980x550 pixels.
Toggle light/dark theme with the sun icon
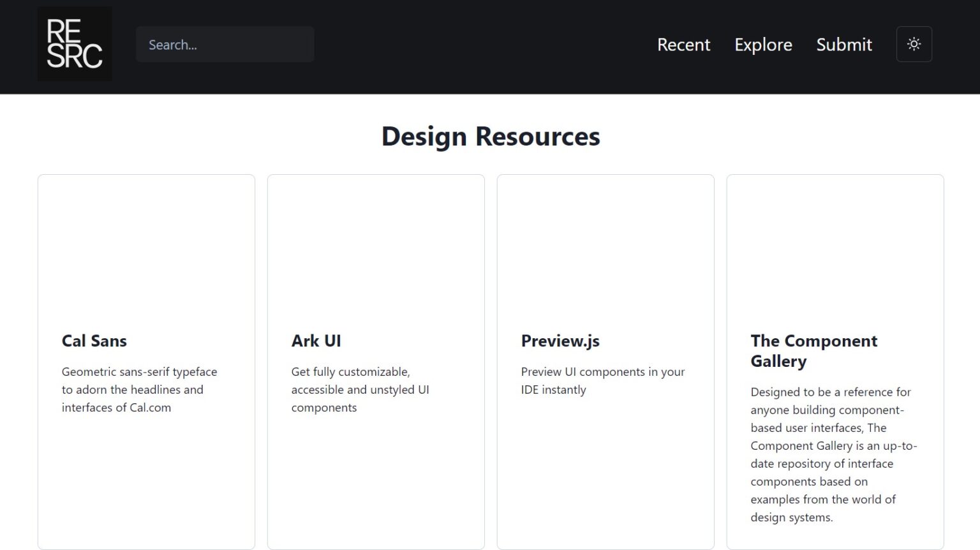[914, 44]
